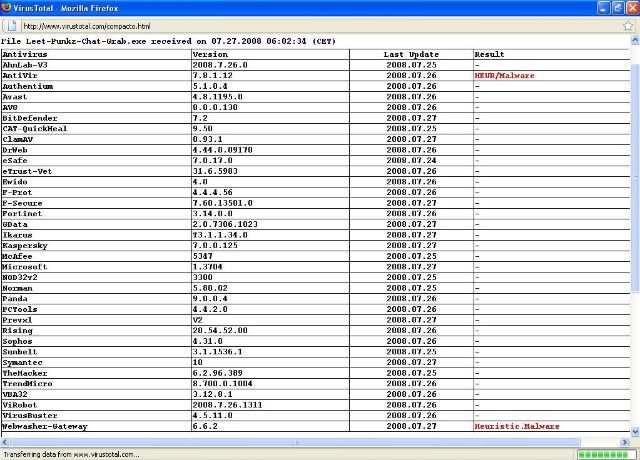Click the Sunbelt antivirus name
The image size is (640, 460).
click(x=20, y=352)
